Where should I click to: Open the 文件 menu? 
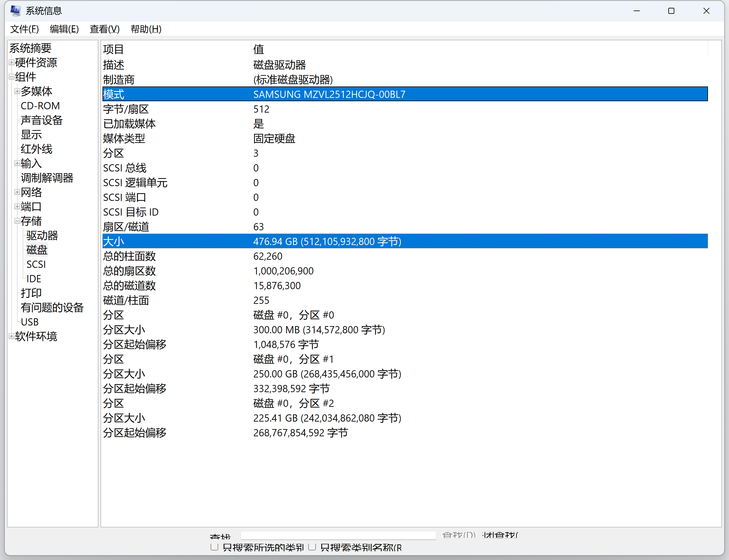pos(24,29)
